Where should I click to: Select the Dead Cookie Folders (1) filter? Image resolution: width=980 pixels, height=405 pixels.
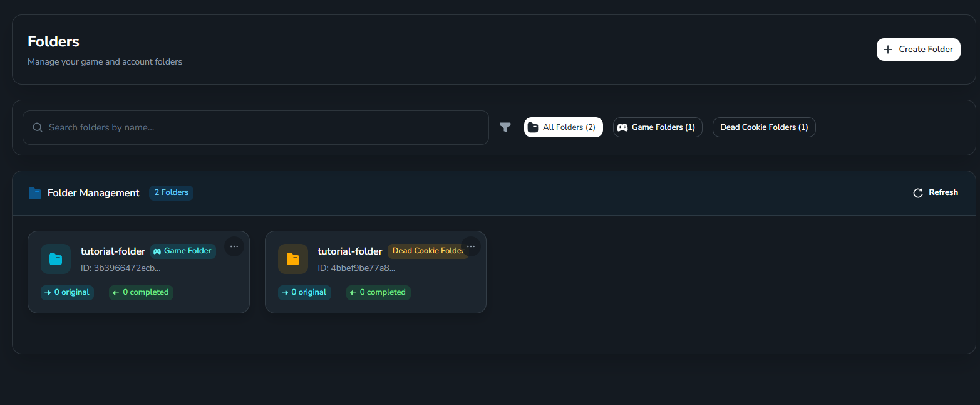click(764, 127)
